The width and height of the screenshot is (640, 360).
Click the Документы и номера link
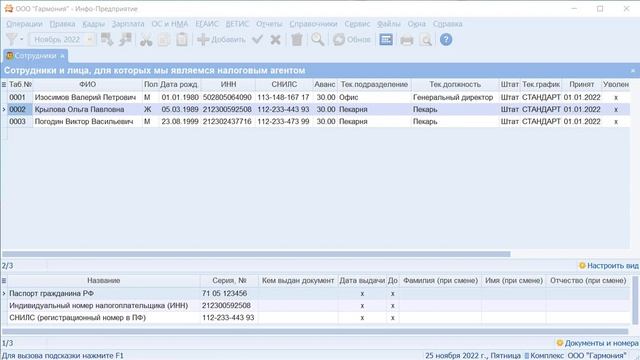coord(598,343)
